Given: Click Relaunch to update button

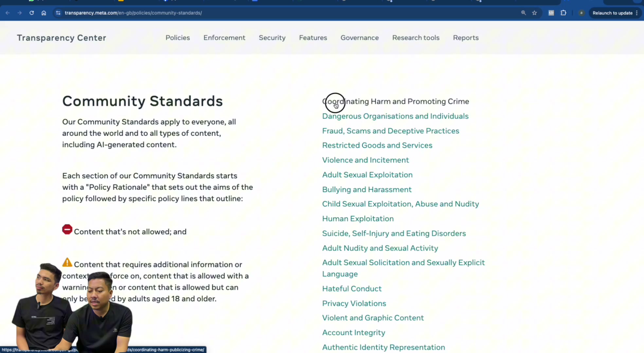Looking at the screenshot, I should point(615,13).
